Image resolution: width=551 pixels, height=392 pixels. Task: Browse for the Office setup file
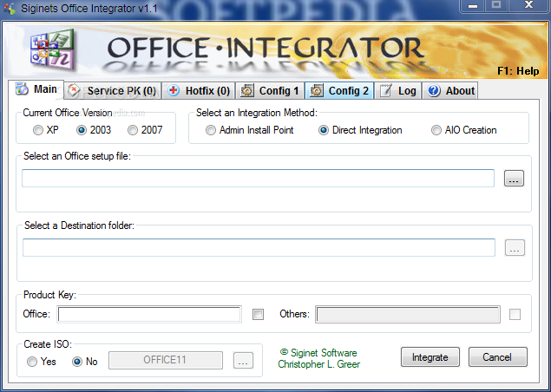click(x=514, y=178)
